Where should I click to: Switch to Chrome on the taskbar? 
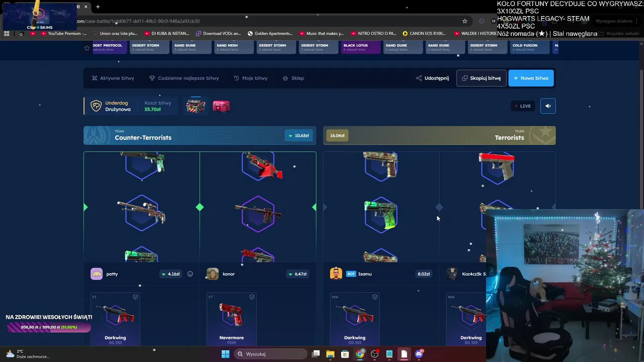click(360, 354)
